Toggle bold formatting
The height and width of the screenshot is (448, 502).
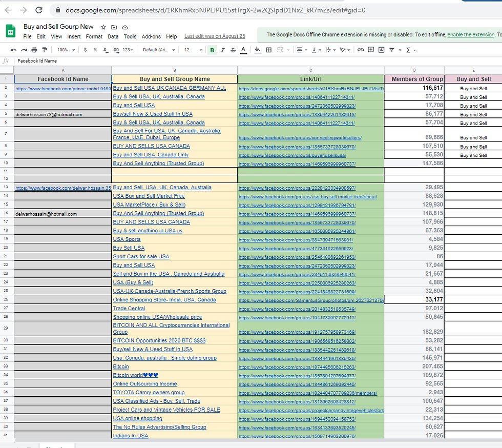tap(212, 50)
